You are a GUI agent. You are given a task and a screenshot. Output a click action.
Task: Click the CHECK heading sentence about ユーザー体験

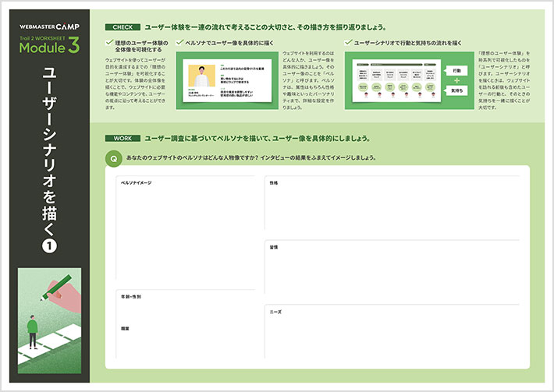click(265, 27)
